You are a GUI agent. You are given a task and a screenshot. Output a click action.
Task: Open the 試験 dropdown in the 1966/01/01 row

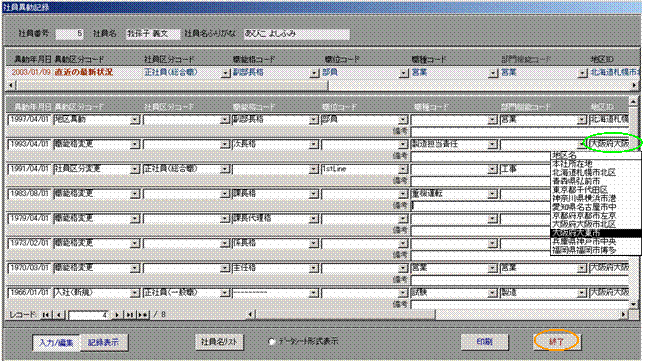492,293
